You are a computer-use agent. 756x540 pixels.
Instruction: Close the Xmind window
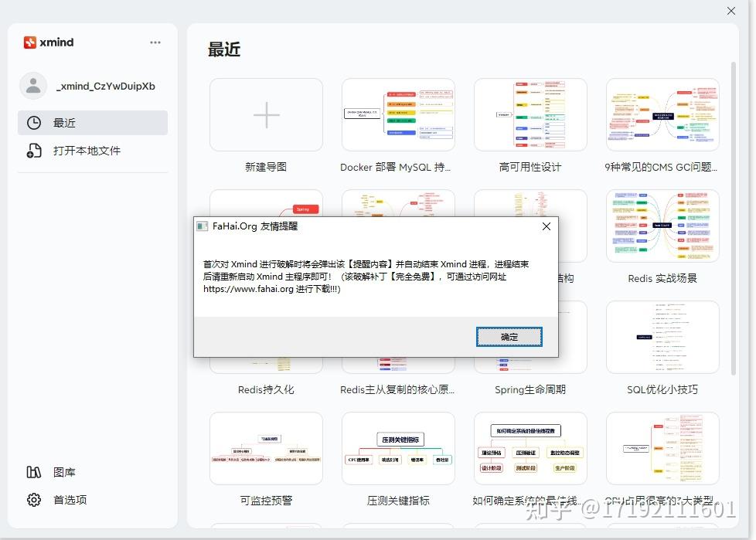731,11
